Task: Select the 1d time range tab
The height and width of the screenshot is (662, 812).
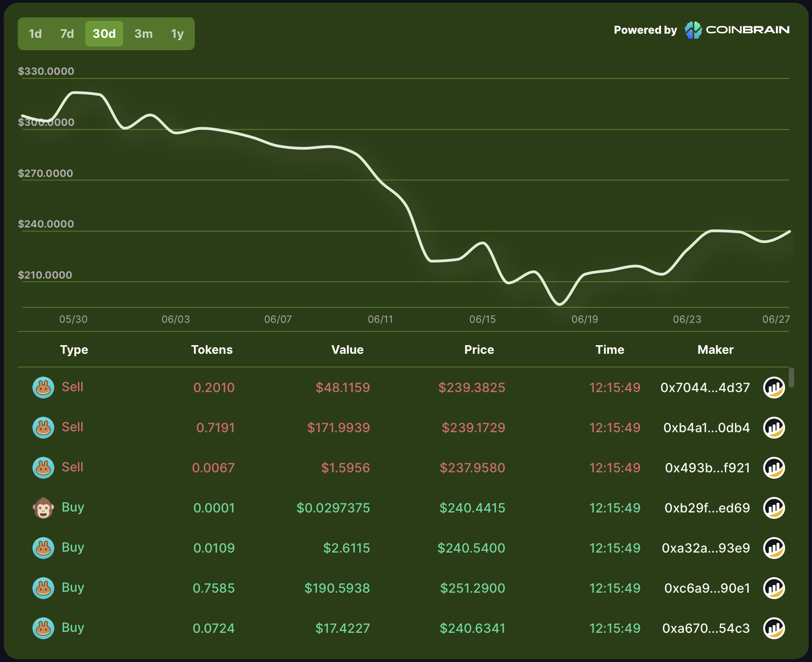Action: (35, 34)
